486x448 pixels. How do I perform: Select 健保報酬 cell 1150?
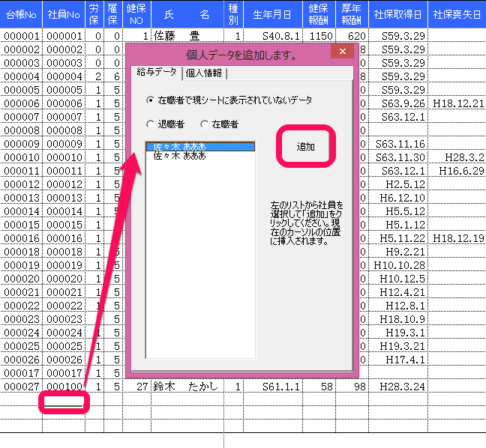pos(319,36)
